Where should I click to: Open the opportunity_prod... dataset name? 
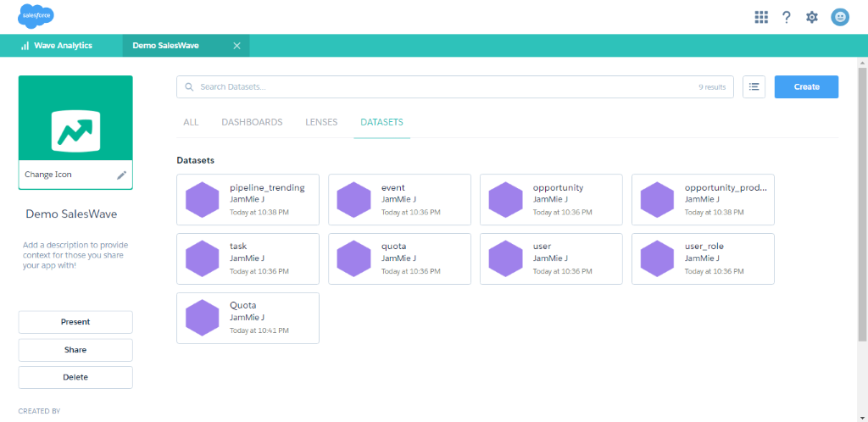[x=726, y=188]
